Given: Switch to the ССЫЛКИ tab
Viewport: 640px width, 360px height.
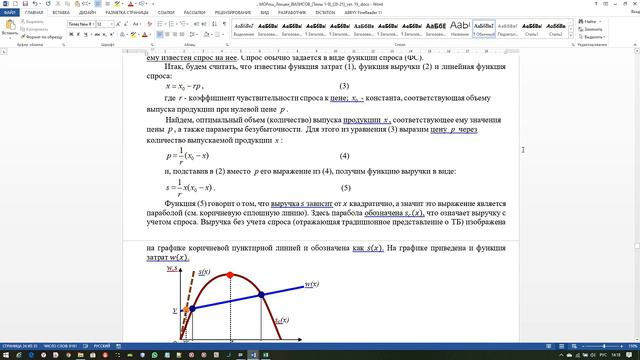Looking at the screenshot, I should pos(166,13).
